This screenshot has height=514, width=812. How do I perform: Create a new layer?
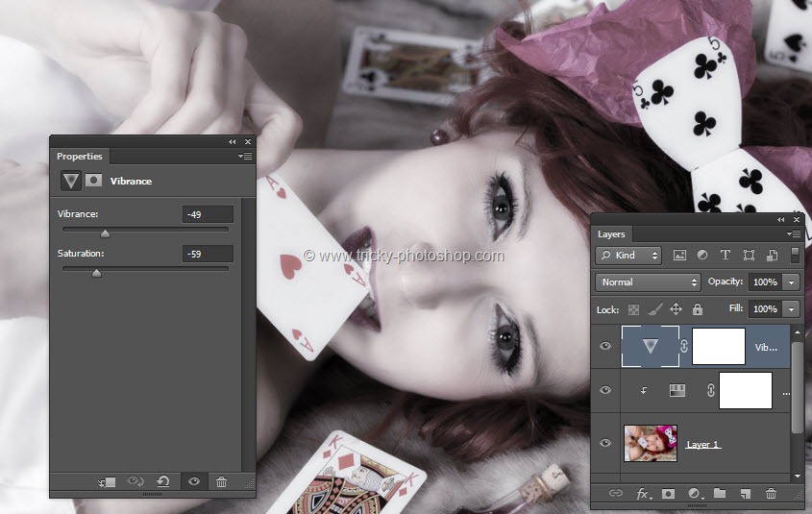click(x=745, y=493)
